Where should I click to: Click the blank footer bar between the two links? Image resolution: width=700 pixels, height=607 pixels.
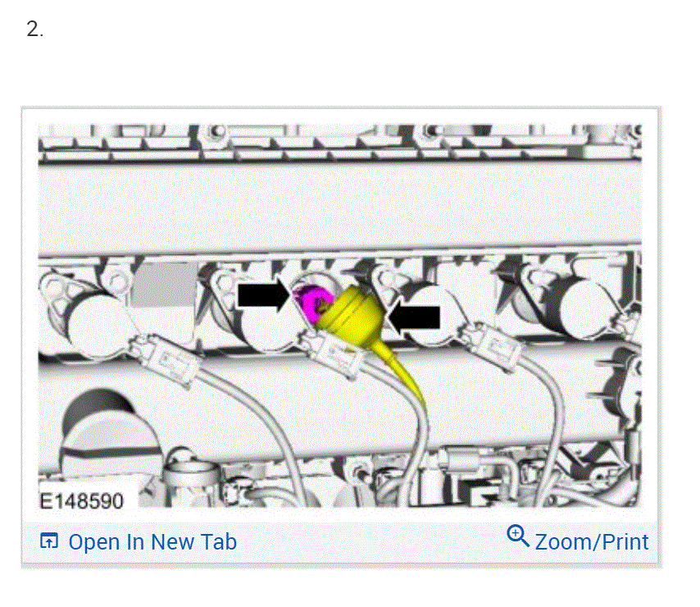click(x=371, y=542)
